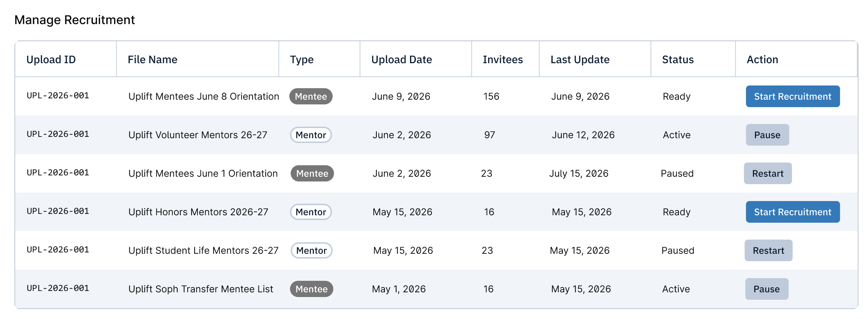Image resolution: width=868 pixels, height=319 pixels.
Task: Click Upload Date 'June 9, 2026' for June 8 Orientation
Action: click(x=401, y=96)
